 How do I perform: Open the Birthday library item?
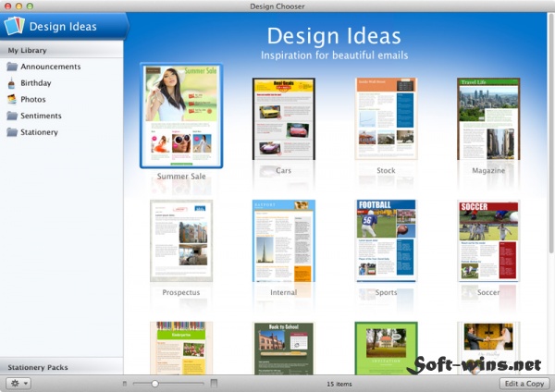62,83
